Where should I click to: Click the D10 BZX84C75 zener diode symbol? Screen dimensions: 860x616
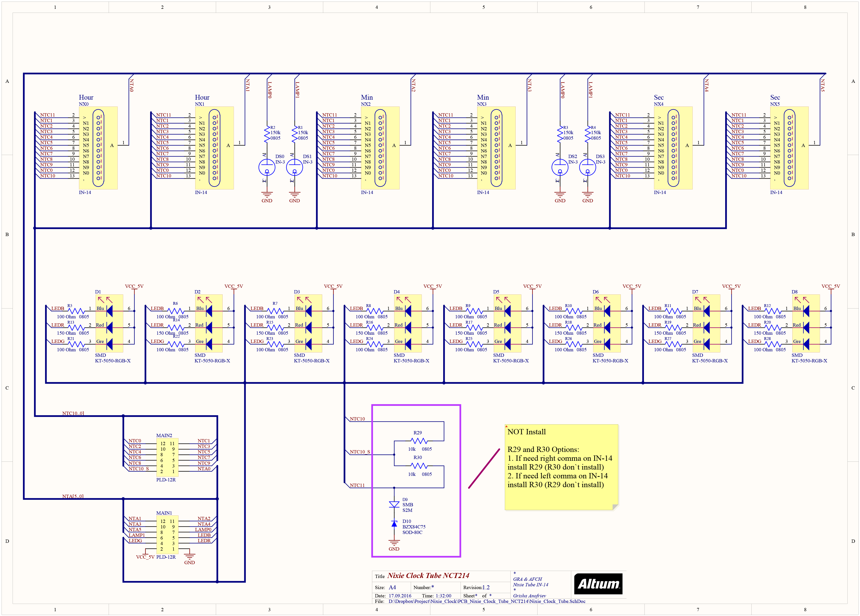[x=394, y=524]
